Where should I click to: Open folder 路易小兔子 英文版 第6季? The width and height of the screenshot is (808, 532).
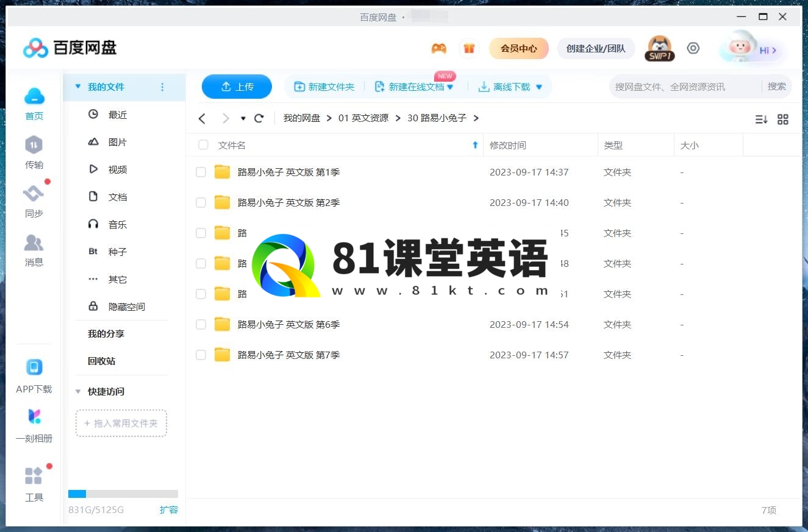pyautogui.click(x=288, y=325)
